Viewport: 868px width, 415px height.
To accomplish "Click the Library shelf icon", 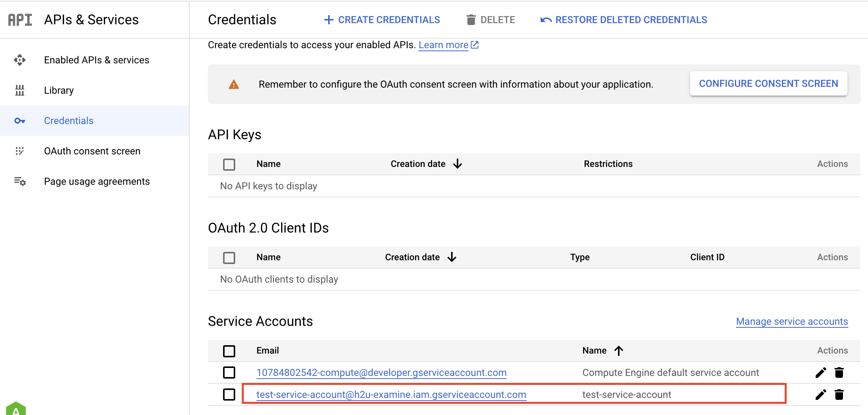I will 20,90.
